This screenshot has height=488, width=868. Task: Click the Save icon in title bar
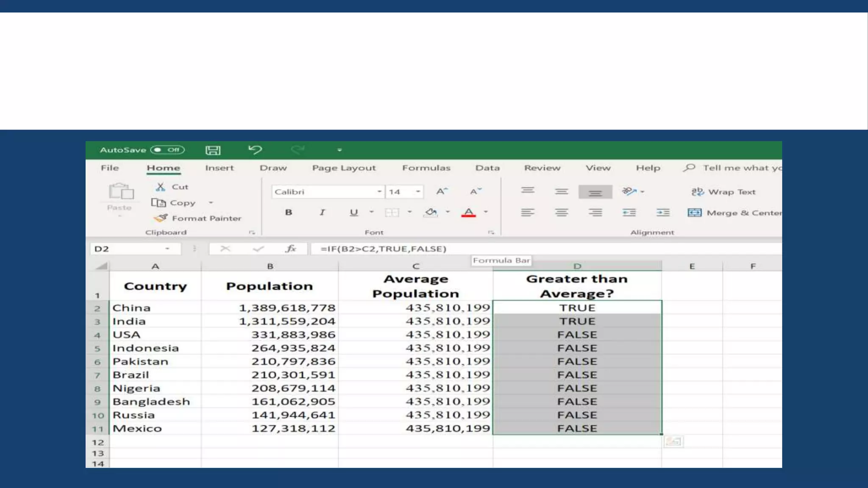click(x=213, y=150)
